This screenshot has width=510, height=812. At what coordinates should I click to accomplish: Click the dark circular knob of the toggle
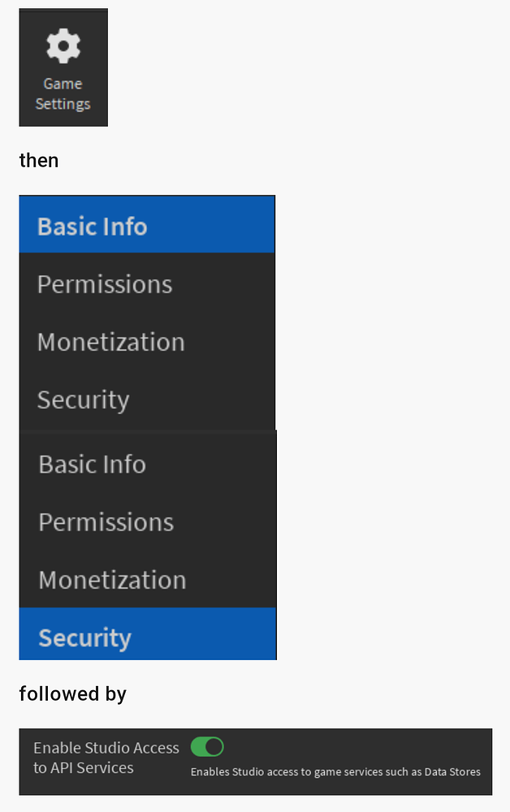(x=214, y=747)
